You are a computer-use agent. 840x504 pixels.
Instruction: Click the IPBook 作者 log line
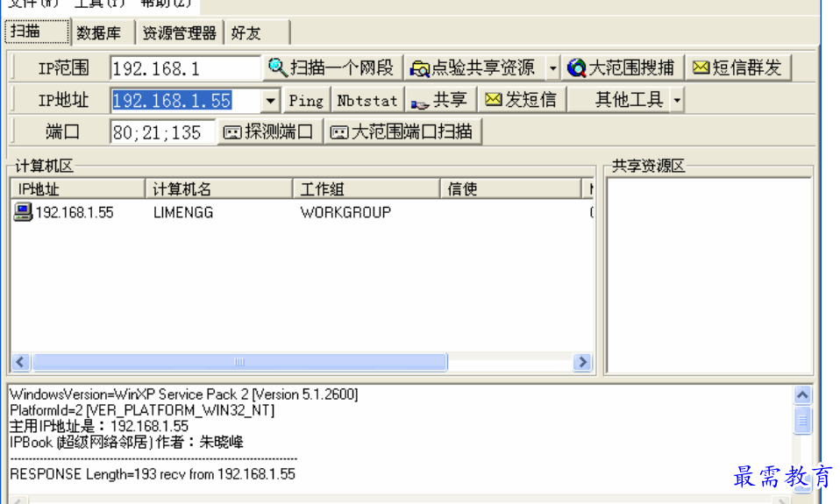(x=126, y=443)
